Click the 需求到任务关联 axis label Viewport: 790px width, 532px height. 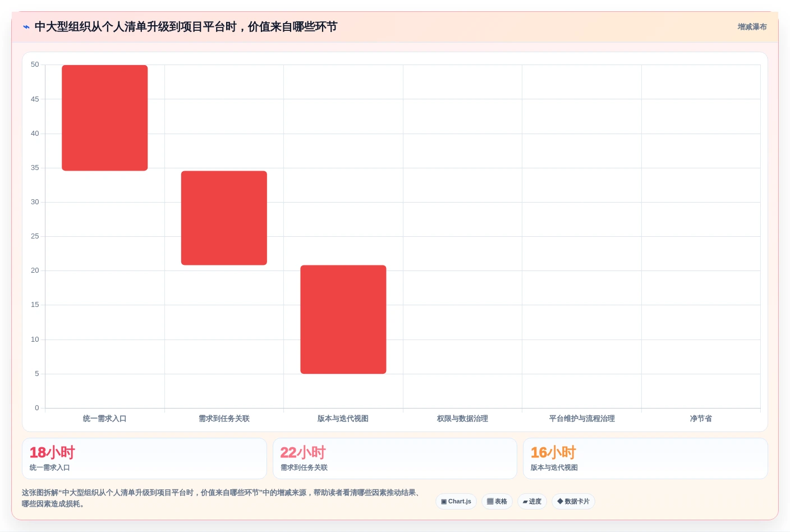[224, 419]
